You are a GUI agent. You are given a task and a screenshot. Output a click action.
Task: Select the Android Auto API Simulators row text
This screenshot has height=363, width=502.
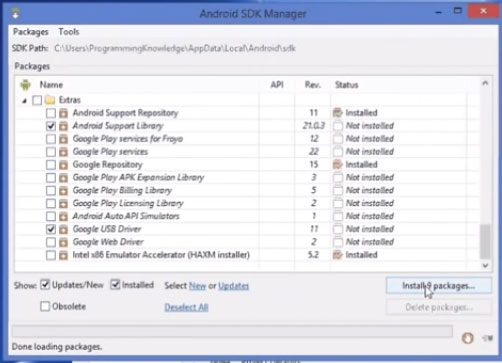[126, 216]
